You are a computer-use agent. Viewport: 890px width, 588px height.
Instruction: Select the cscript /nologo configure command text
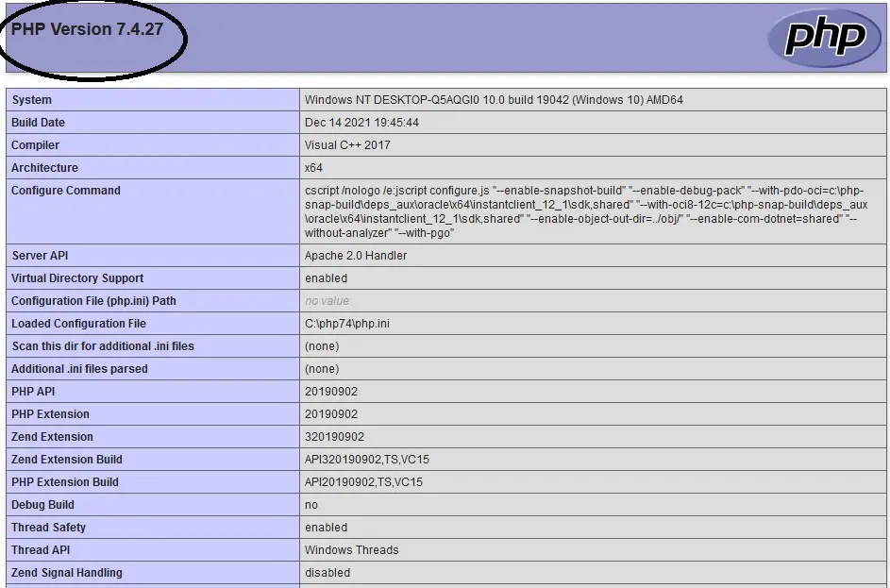pyautogui.click(x=586, y=211)
